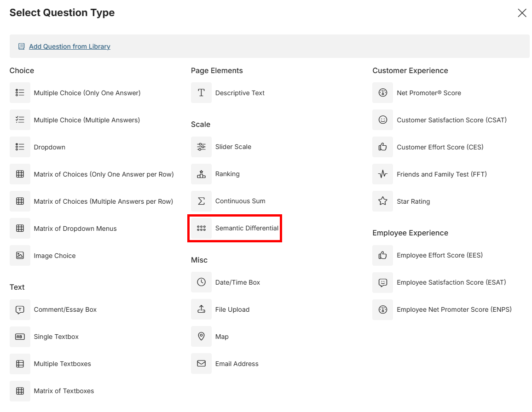532x412 pixels.
Task: Click the Single Textbox AB icon
Action: pos(20,337)
